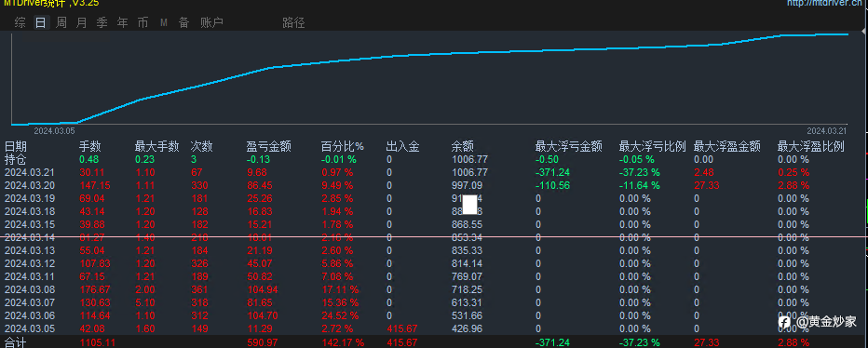
Task: Select the M tab
Action: coord(164,22)
